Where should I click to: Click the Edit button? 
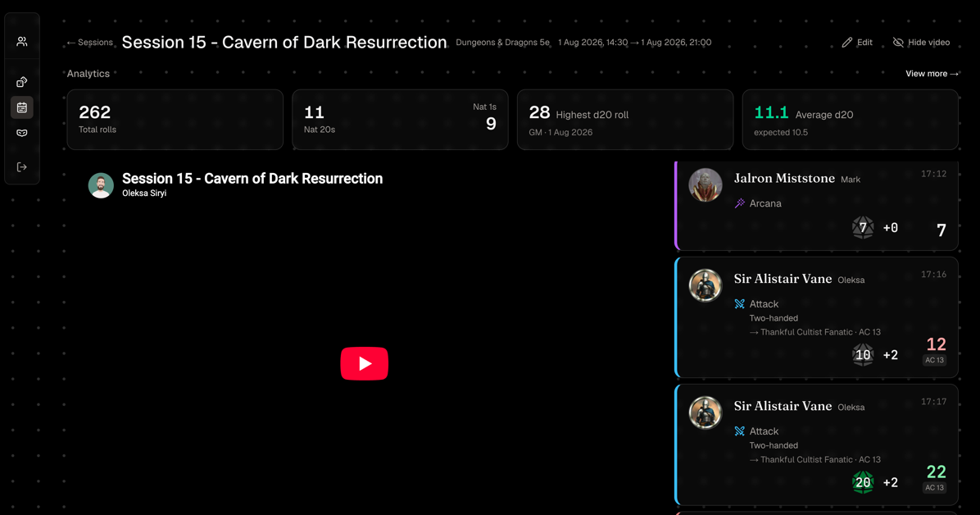(857, 43)
